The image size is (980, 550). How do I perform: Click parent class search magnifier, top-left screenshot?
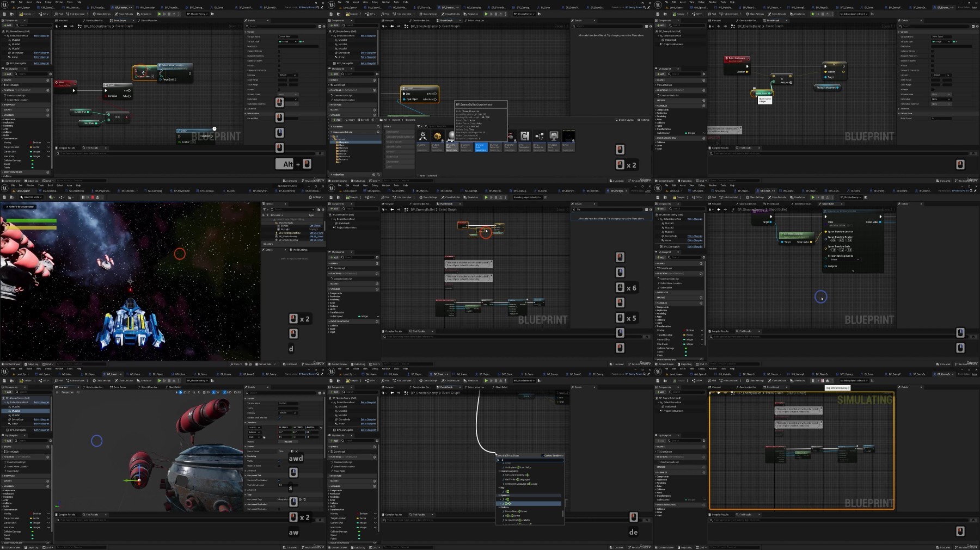pyautogui.click(x=318, y=7)
